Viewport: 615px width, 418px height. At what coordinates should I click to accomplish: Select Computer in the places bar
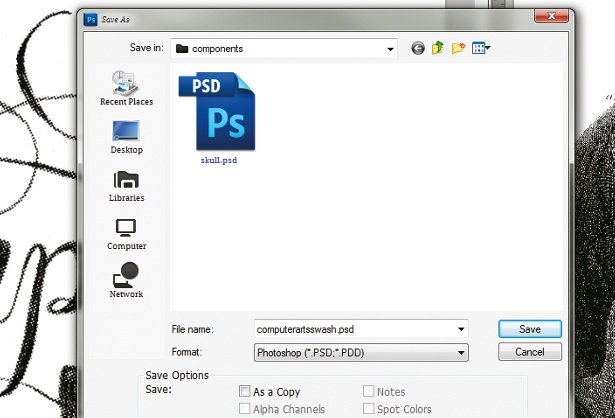(126, 234)
